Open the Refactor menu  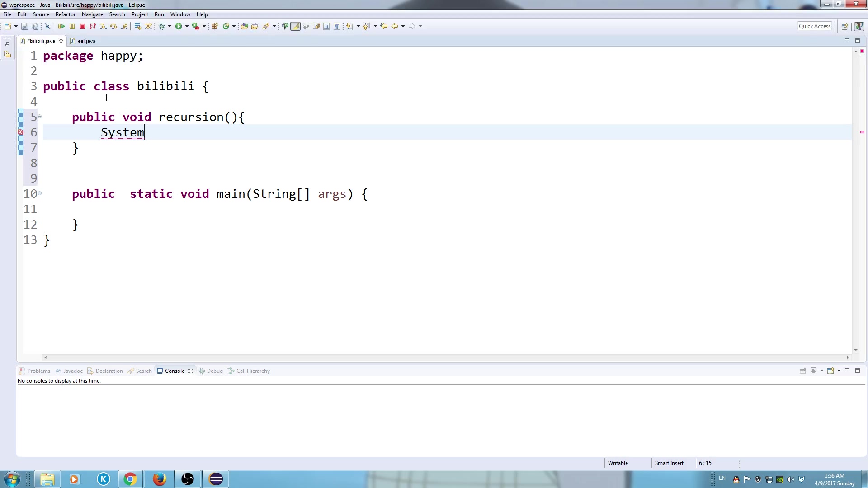(65, 14)
